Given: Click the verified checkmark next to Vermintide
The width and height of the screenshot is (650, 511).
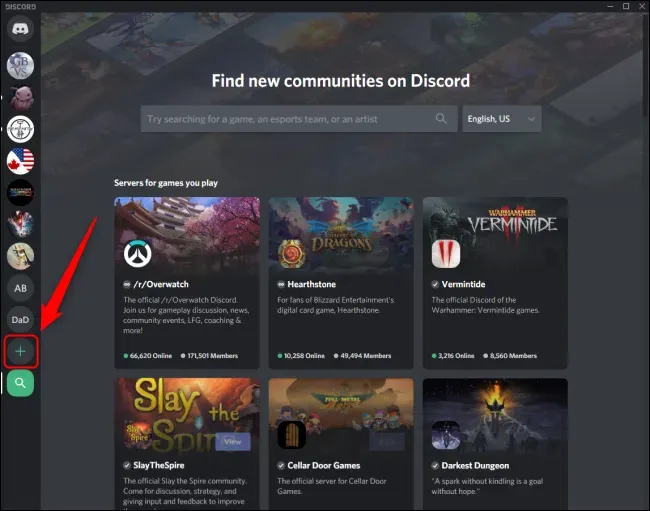Looking at the screenshot, I should pos(435,284).
